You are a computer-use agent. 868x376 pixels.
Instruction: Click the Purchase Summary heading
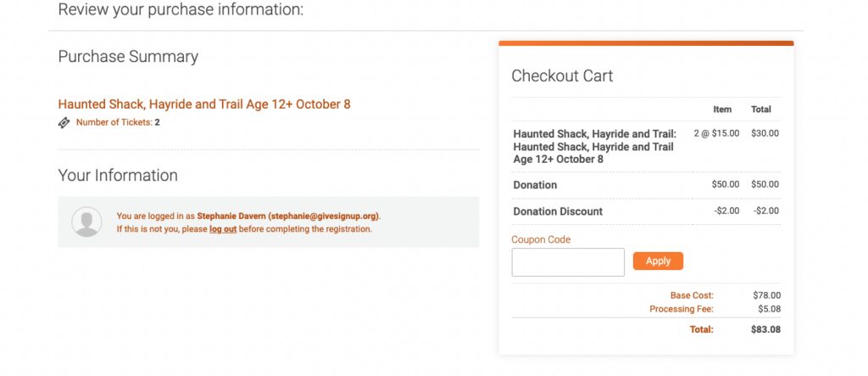[128, 57]
